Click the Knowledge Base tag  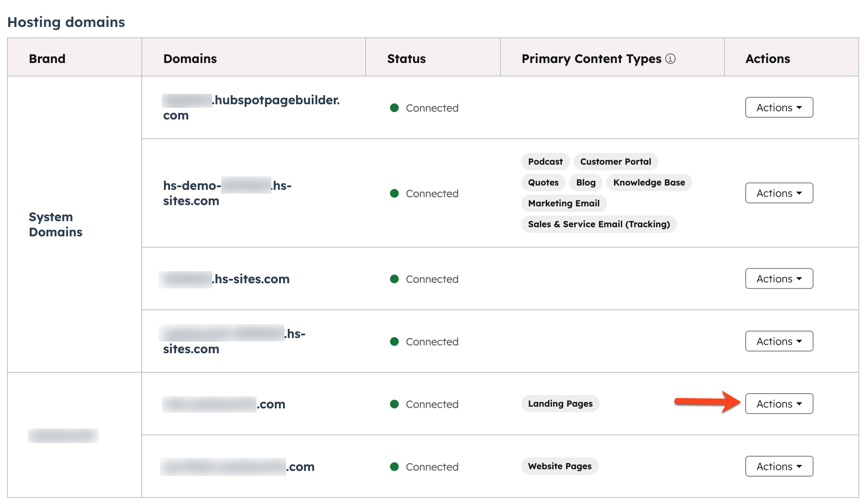(649, 182)
